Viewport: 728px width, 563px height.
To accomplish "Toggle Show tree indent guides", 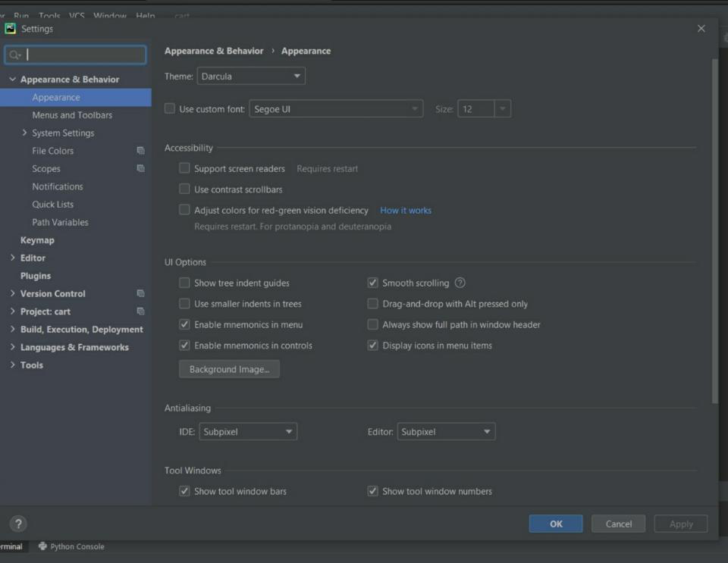I will pos(184,283).
